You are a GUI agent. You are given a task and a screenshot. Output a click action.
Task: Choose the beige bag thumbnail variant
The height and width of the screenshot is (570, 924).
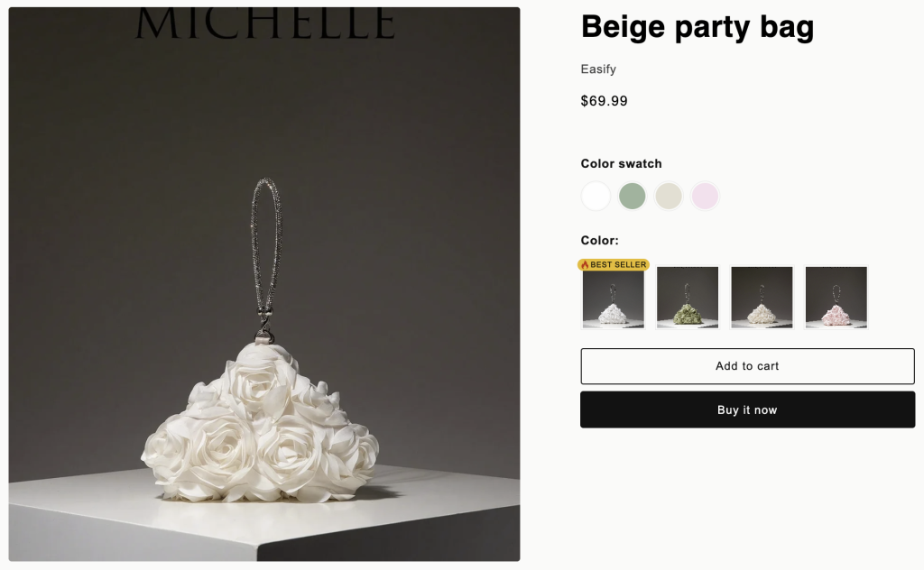762,298
